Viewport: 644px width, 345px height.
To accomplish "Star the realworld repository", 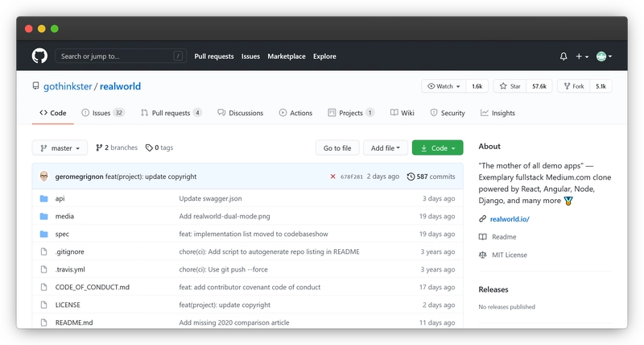I will 510,86.
